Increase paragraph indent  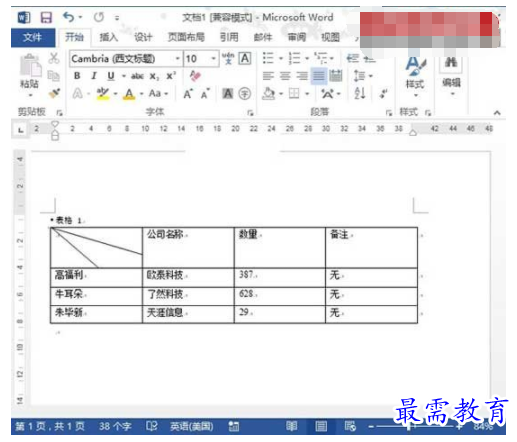click(369, 59)
